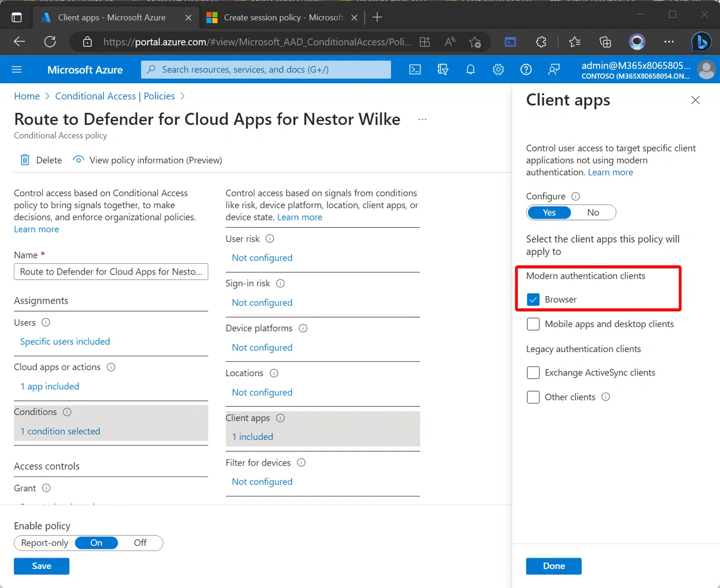
Task: Go to Home breadcrumb
Action: (x=27, y=96)
